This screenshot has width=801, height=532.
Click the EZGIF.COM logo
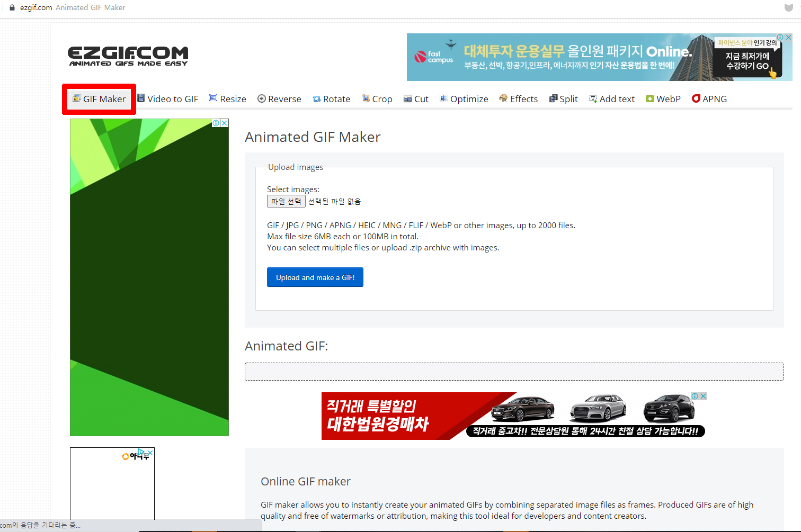pos(128,56)
